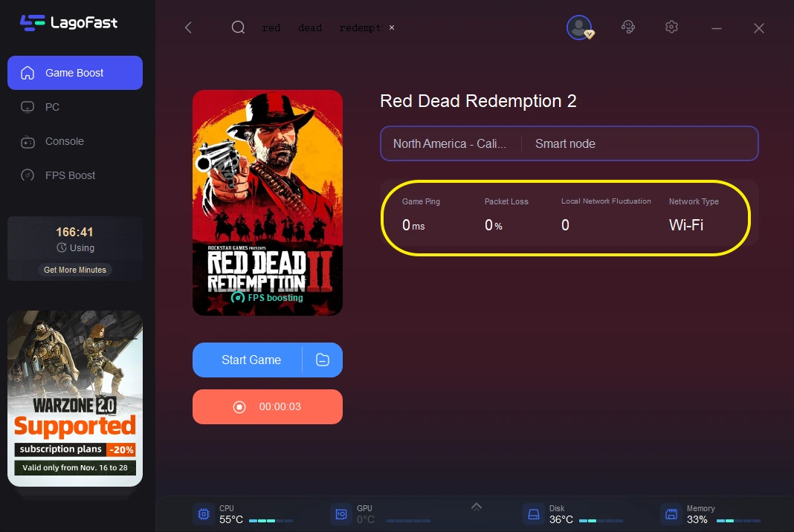This screenshot has width=794, height=532.
Task: Open the game folder path icon
Action: click(323, 360)
